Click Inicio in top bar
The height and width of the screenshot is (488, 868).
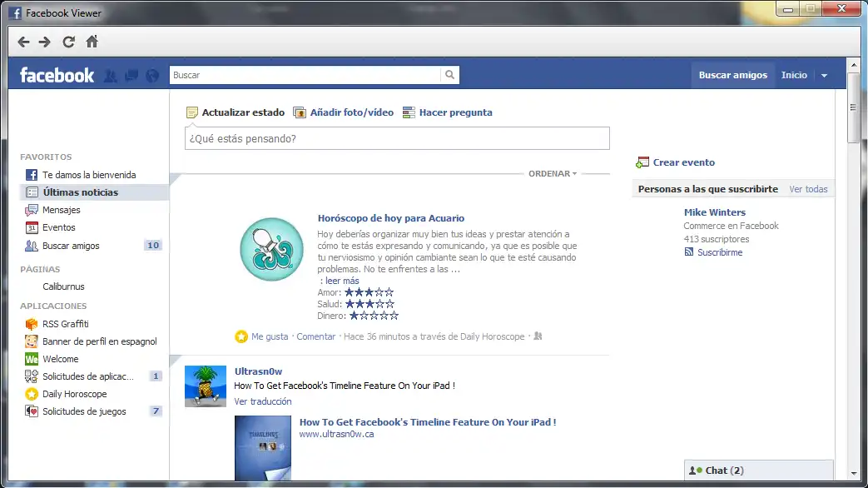click(794, 75)
